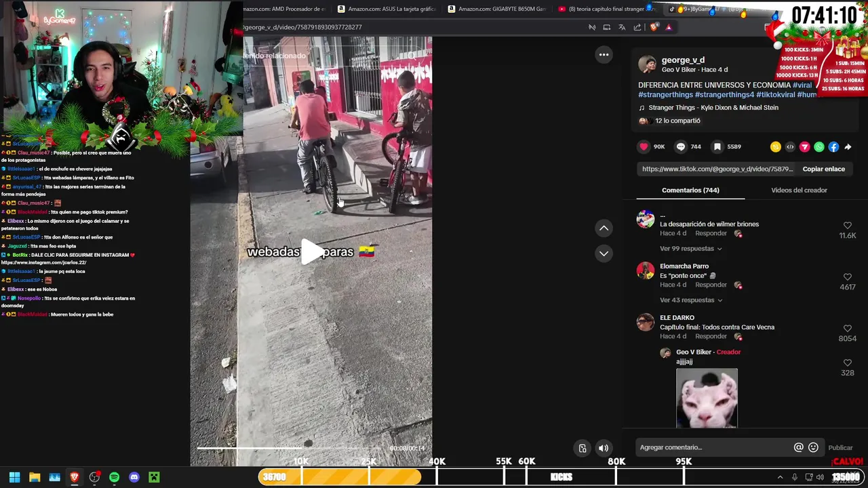Viewport: 868px width, 488px height.
Task: Open OBS Studio from the taskbar
Action: (x=94, y=477)
